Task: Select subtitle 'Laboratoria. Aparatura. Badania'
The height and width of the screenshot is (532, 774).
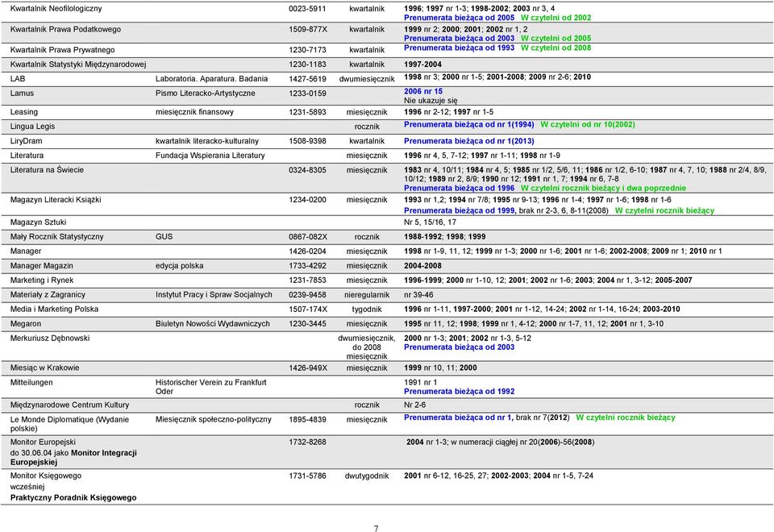Action: (x=211, y=78)
